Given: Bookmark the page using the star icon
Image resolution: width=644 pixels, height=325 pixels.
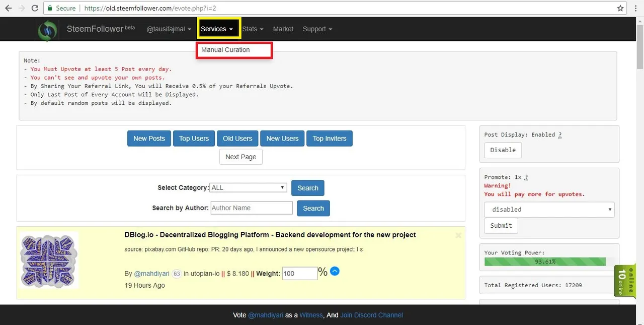Looking at the screenshot, I should pyautogui.click(x=620, y=8).
